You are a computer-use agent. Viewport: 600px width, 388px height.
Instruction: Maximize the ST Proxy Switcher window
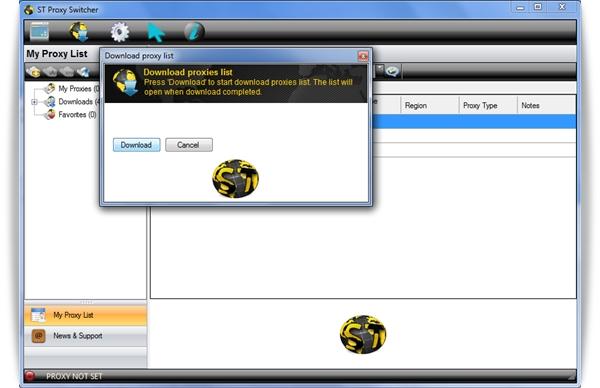(538, 7)
